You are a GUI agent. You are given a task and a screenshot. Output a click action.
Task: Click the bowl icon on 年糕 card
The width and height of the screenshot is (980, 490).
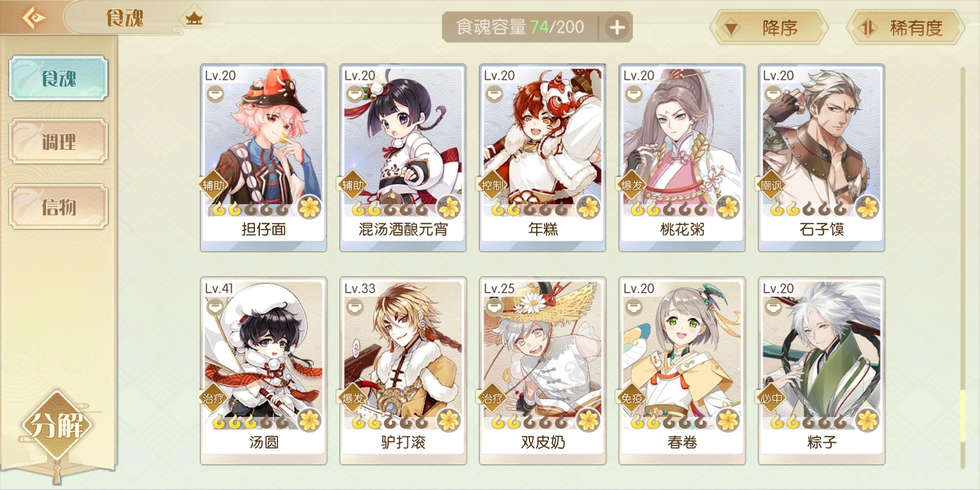(x=494, y=94)
